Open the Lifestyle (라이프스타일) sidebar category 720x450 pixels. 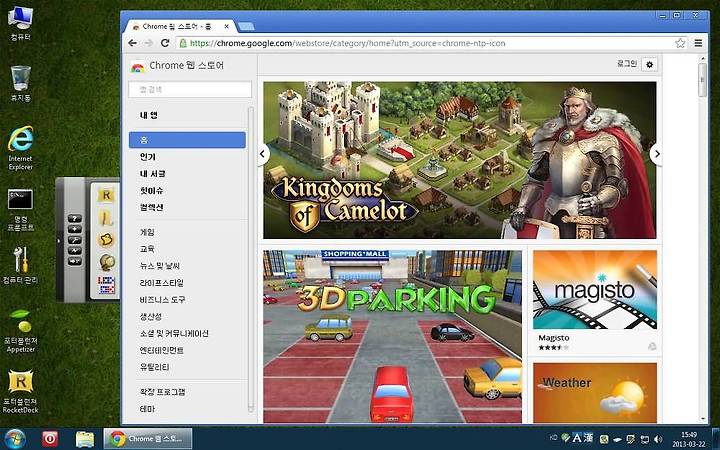[162, 282]
